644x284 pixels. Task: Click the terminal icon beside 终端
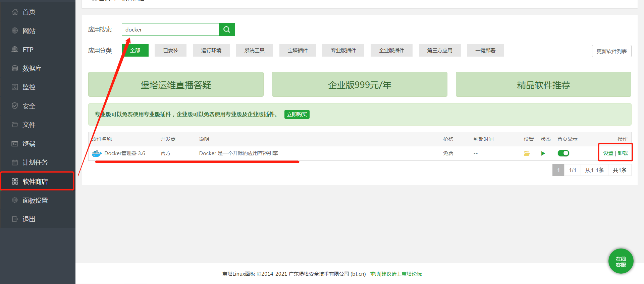point(15,144)
